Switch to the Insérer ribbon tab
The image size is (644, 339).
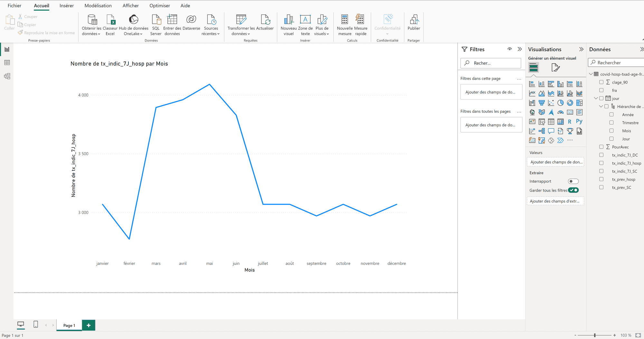67,5
